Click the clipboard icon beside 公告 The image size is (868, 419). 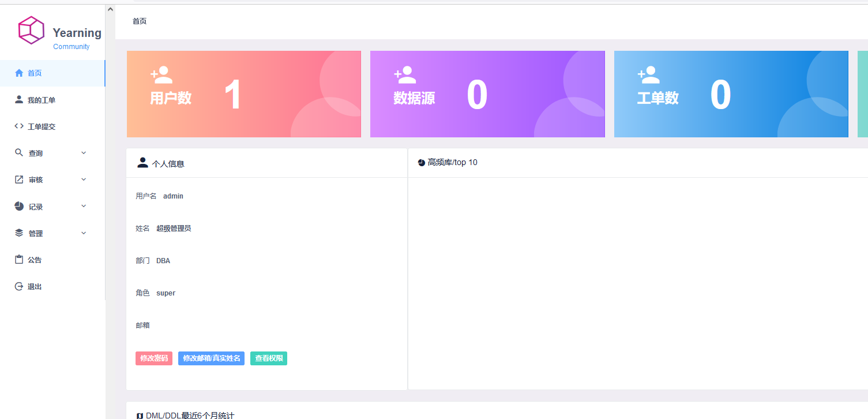tap(19, 259)
